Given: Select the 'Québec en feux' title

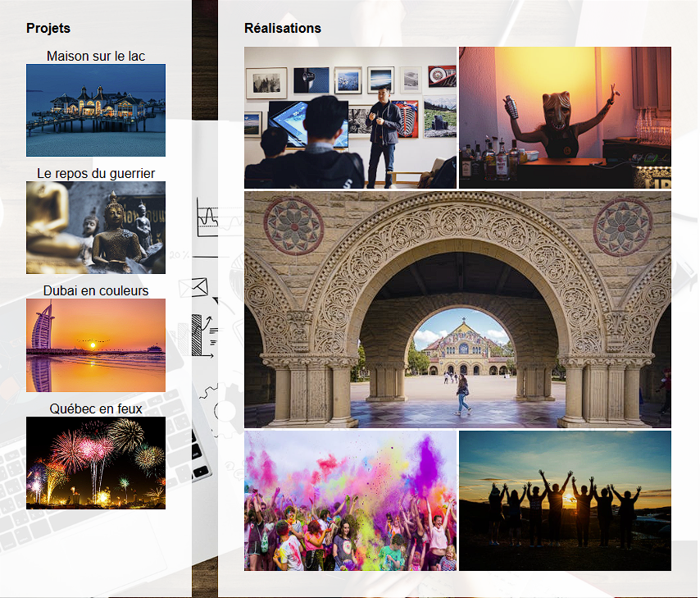Looking at the screenshot, I should (96, 408).
